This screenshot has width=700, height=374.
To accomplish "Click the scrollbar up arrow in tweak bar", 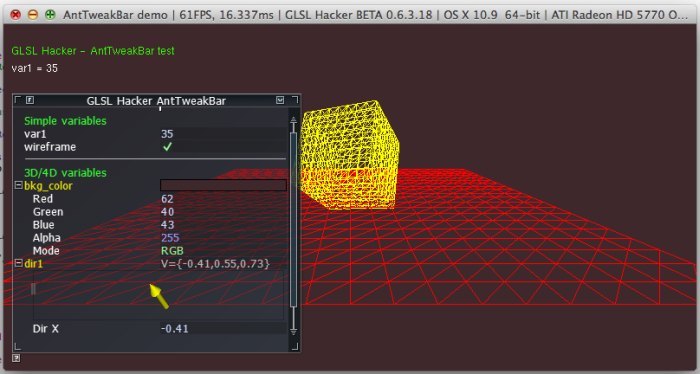I will click(x=293, y=121).
